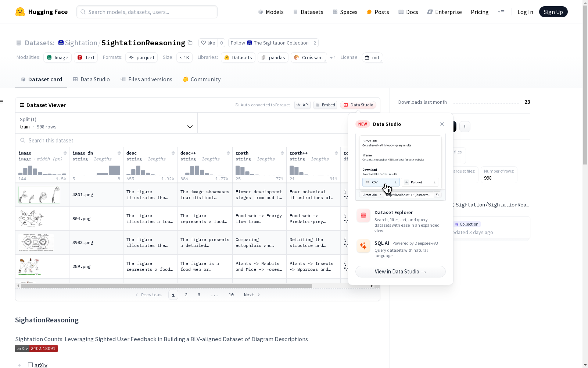Click the datasets stack icon beside "Datasets:"

[x=19, y=43]
